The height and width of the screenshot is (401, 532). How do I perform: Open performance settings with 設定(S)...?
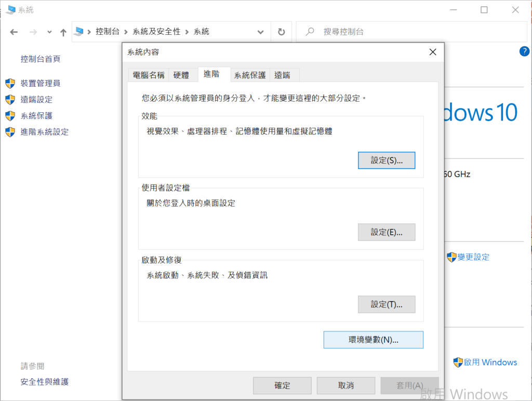[x=387, y=161]
